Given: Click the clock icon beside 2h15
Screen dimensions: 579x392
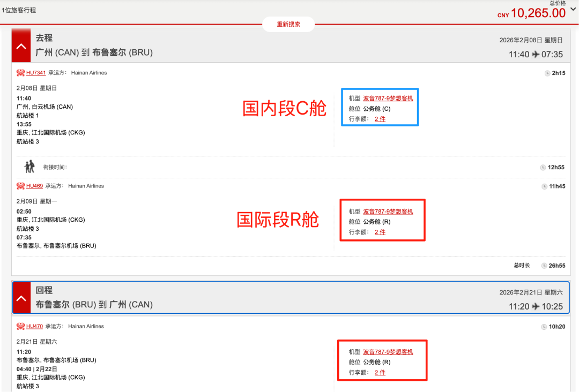Looking at the screenshot, I should (547, 73).
